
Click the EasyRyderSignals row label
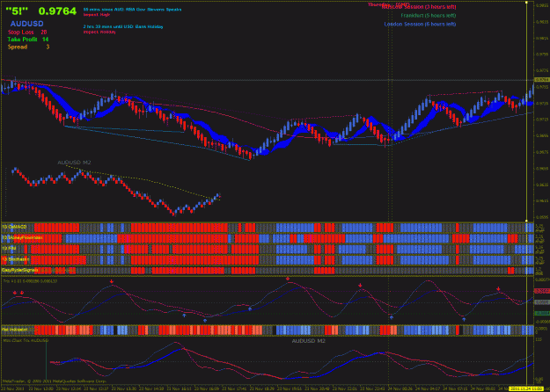[x=19, y=270]
